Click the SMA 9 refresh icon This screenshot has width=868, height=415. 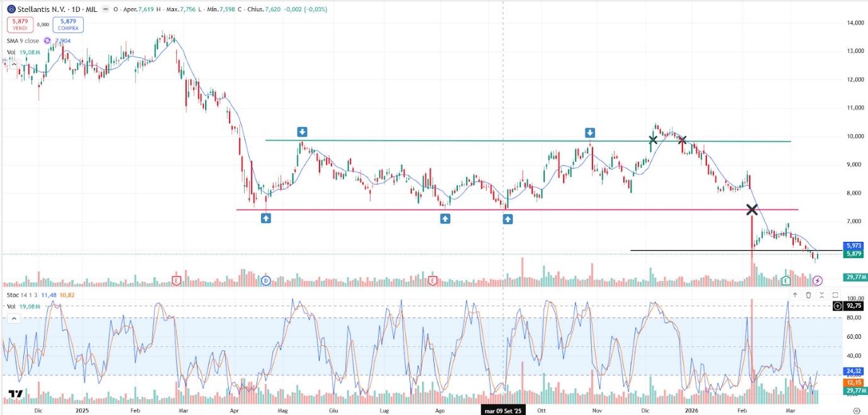[48, 41]
